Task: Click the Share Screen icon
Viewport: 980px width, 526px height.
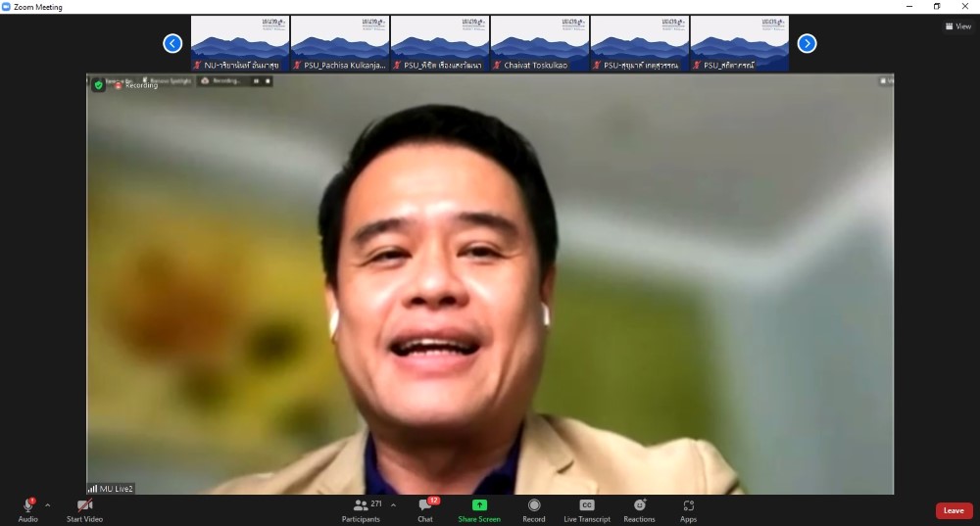Action: 479,505
